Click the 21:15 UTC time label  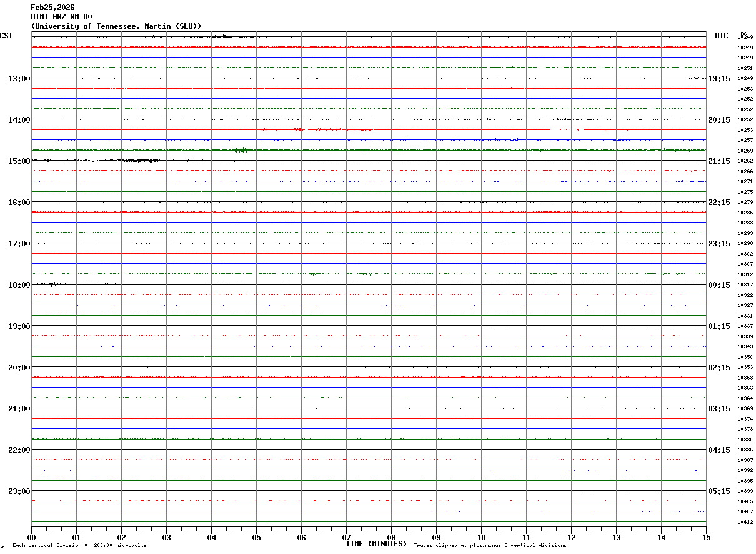719,161
